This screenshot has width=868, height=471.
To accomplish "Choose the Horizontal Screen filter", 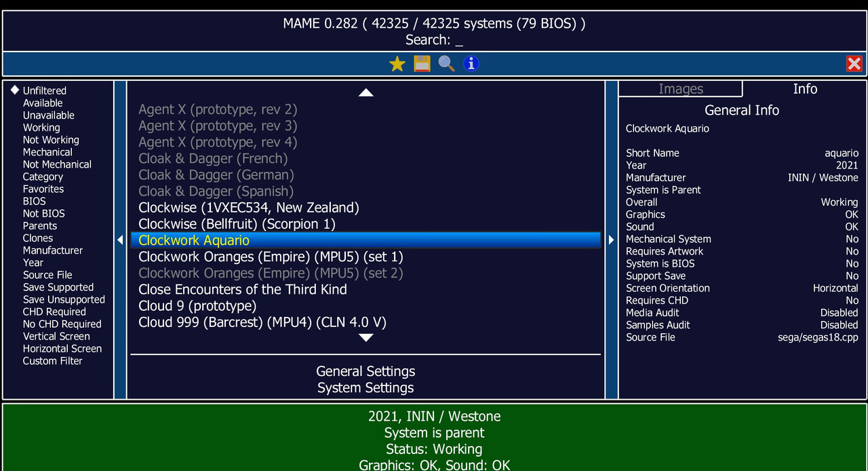I will (x=62, y=348).
